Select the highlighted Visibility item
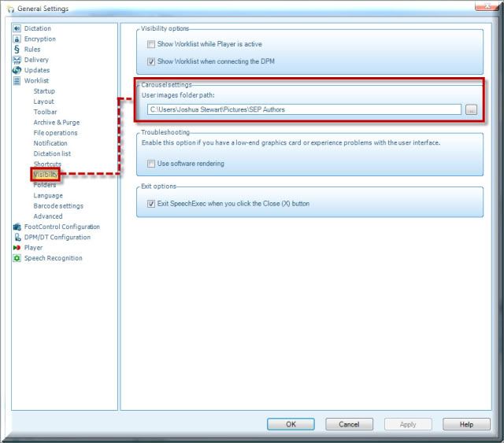This screenshot has width=504, height=443. point(46,175)
